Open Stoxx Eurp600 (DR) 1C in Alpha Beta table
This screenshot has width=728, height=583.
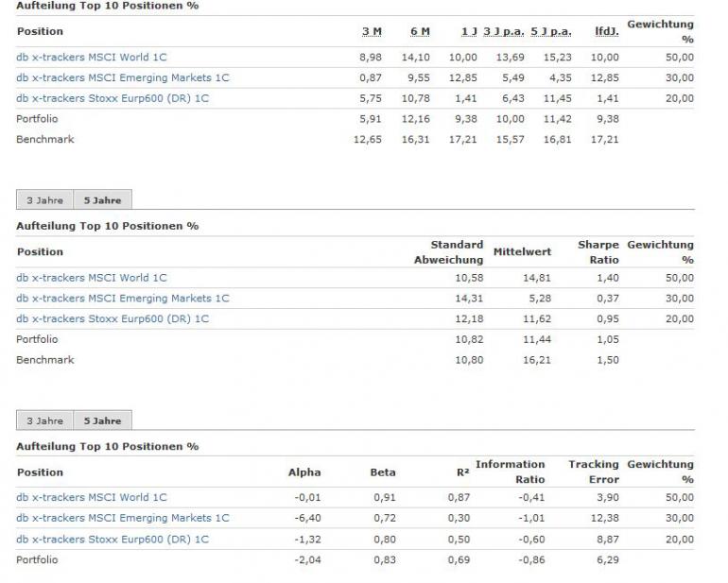113,540
